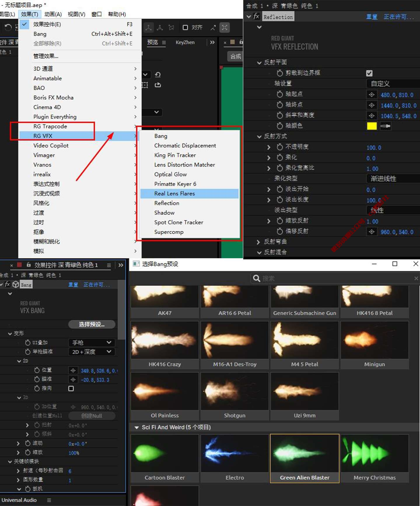Select the Electro preset thumbnail
Viewport: 420px width, 506px height.
point(235,458)
